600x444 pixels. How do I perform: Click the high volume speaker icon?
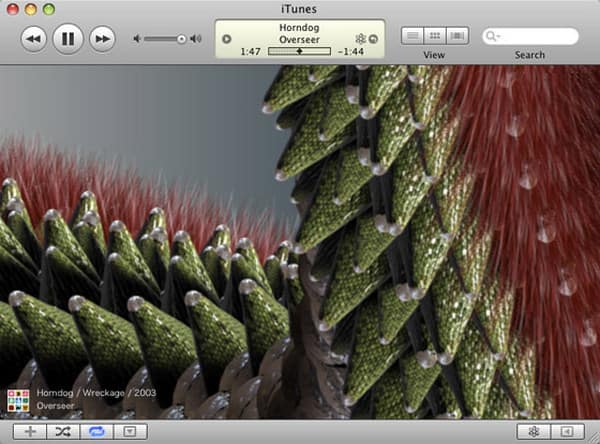196,39
